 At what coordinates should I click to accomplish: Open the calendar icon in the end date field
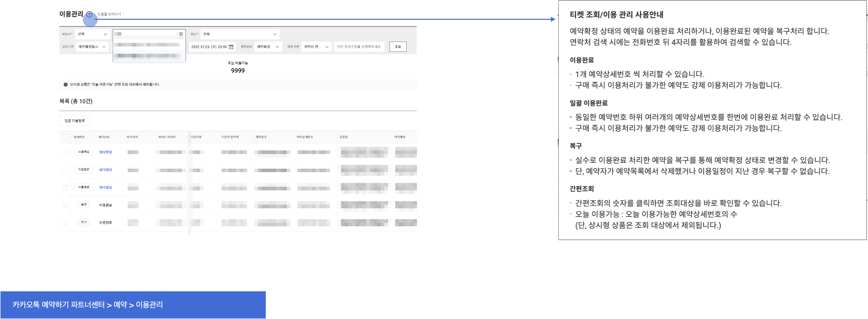[x=231, y=47]
